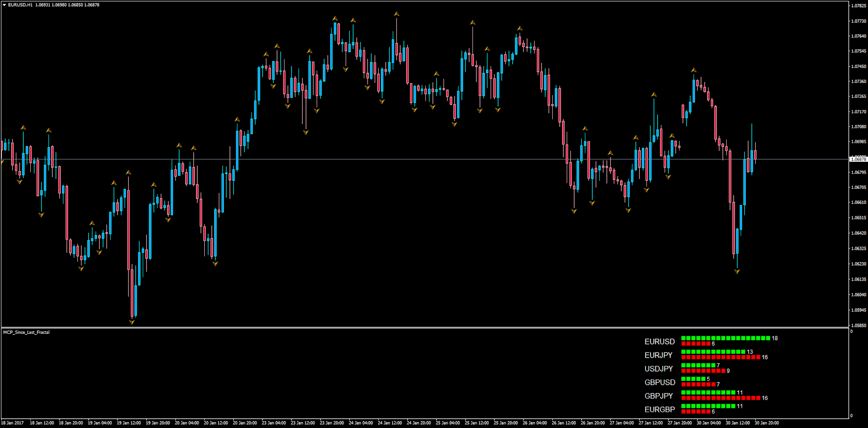
Task: Click the 23 Jan 04:00 time label
Action: [x=274, y=423]
